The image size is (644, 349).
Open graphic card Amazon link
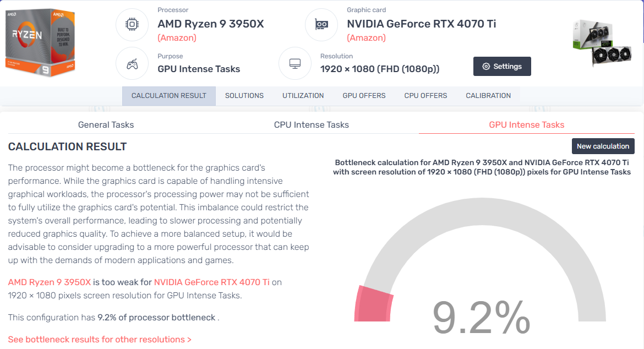coord(367,38)
